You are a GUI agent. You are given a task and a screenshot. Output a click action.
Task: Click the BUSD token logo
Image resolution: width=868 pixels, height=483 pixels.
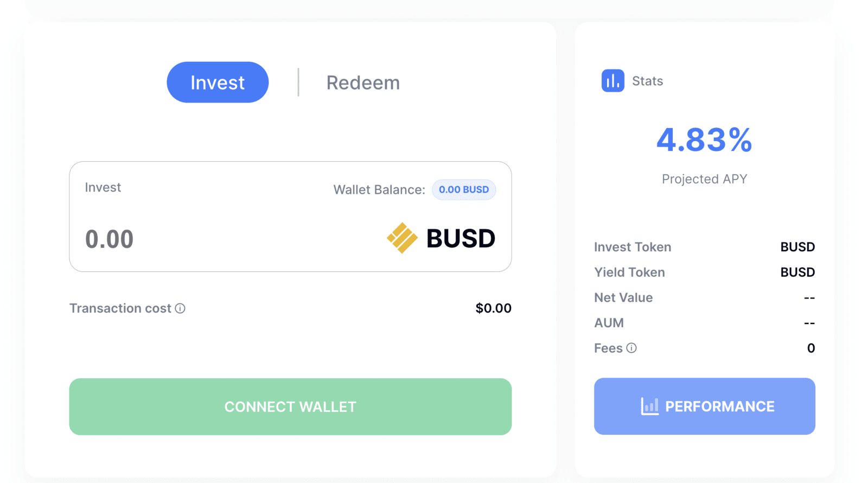402,238
